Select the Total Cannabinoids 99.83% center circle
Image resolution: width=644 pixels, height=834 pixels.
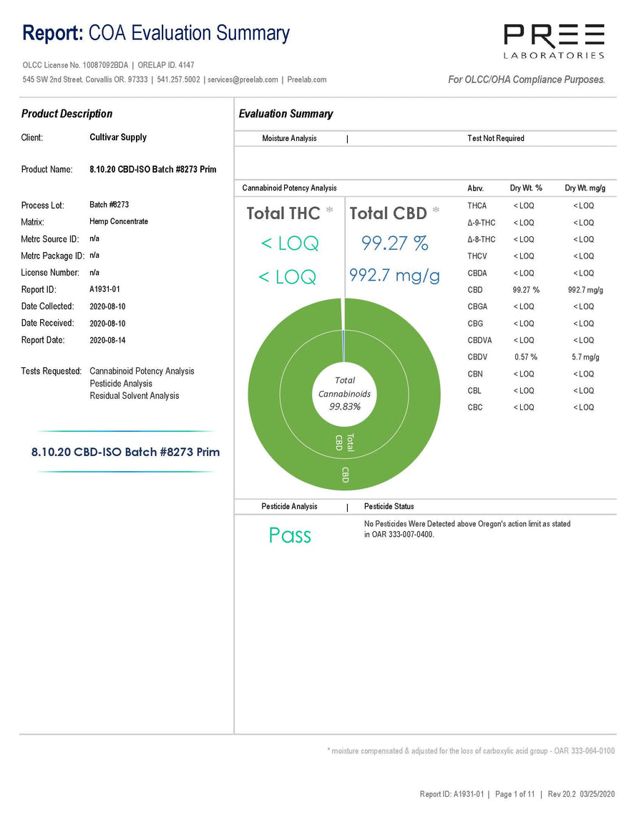click(344, 394)
